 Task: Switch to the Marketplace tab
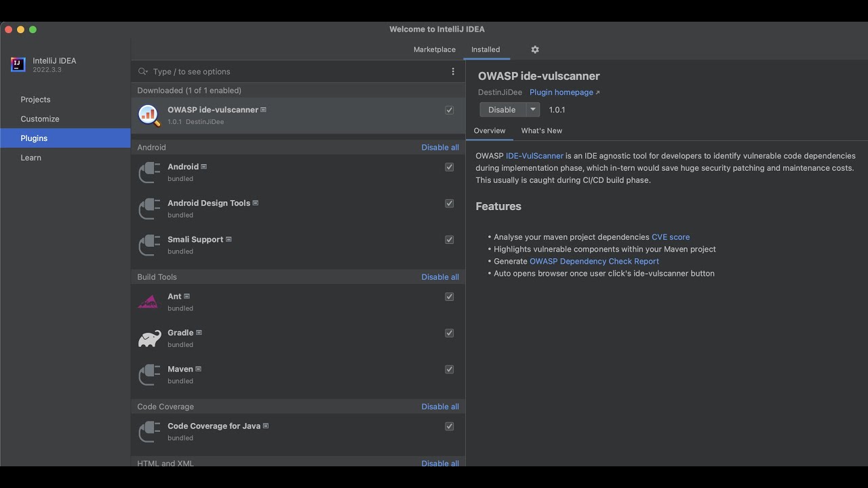coord(435,49)
